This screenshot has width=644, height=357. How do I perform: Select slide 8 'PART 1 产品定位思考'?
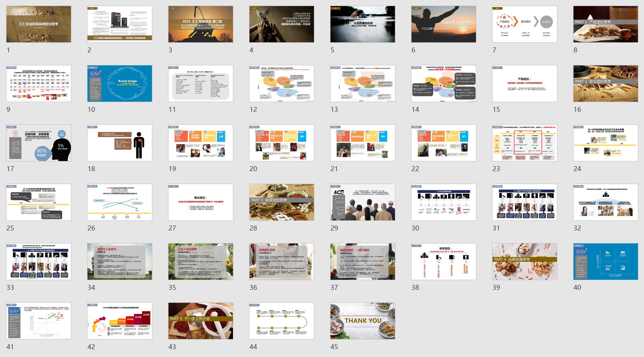tap(606, 24)
